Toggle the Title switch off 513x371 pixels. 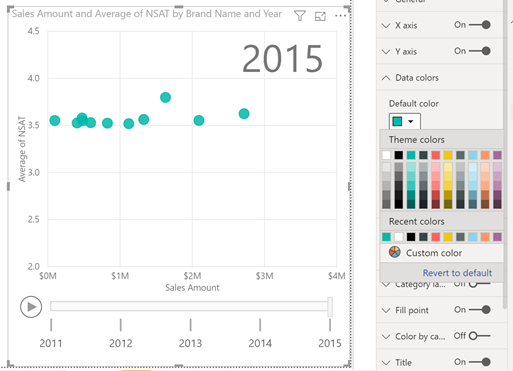pos(479,362)
